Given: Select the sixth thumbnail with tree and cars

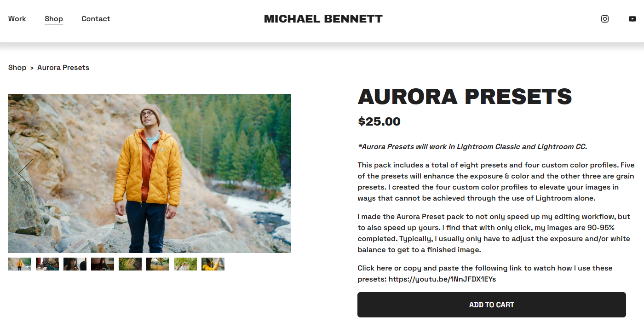Looking at the screenshot, I should 158,264.
